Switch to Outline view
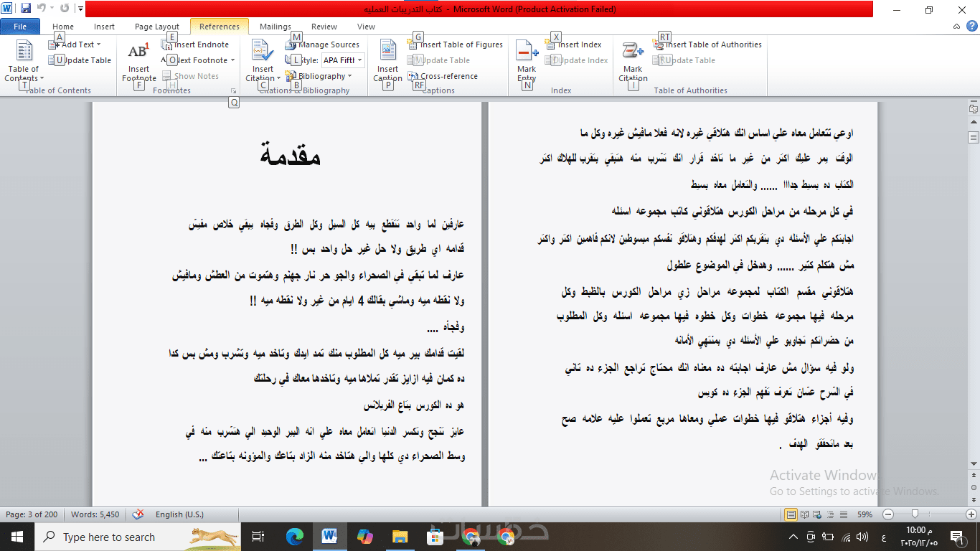980x551 pixels. (x=829, y=514)
